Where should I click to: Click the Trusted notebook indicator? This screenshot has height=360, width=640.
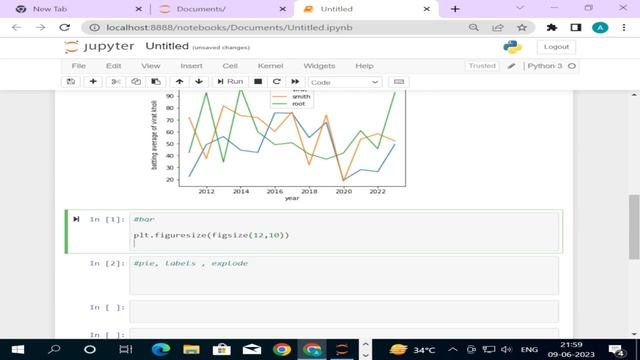click(482, 66)
